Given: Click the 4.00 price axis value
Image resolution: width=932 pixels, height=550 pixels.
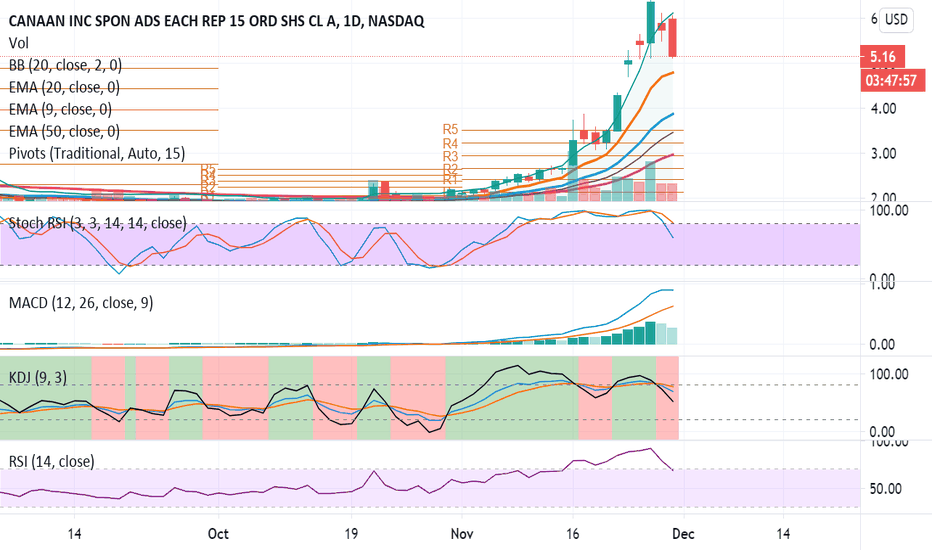Looking at the screenshot, I should click(883, 108).
